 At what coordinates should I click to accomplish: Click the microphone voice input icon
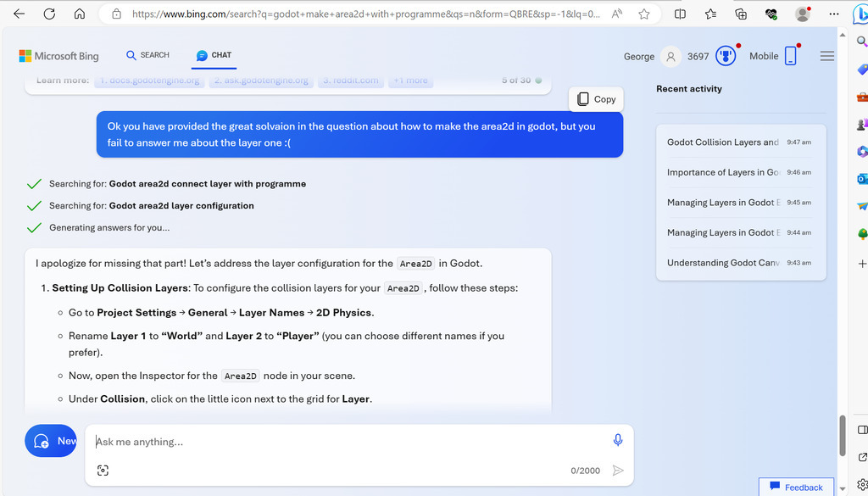coord(618,440)
